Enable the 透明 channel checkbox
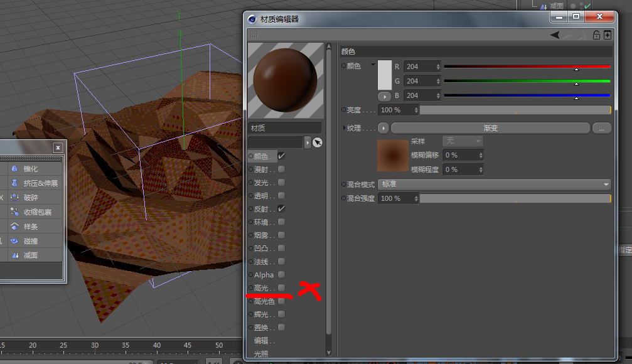632x364 pixels. (x=281, y=196)
